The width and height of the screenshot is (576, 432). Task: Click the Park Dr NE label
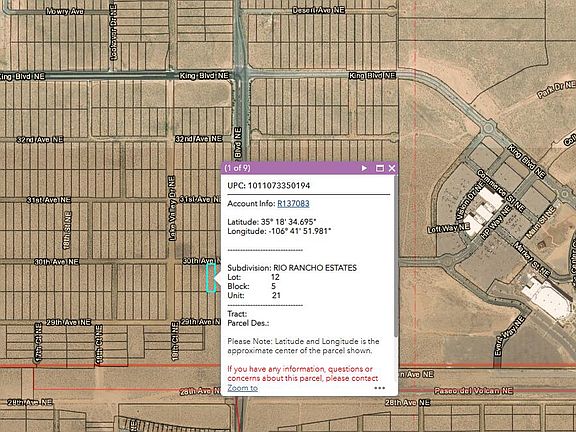point(557,90)
